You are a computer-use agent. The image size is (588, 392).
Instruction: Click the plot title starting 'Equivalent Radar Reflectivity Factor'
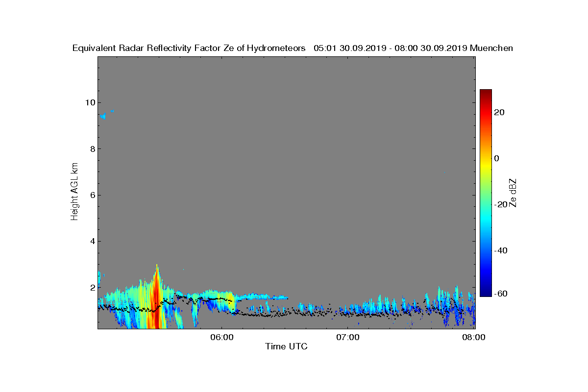tap(293, 48)
